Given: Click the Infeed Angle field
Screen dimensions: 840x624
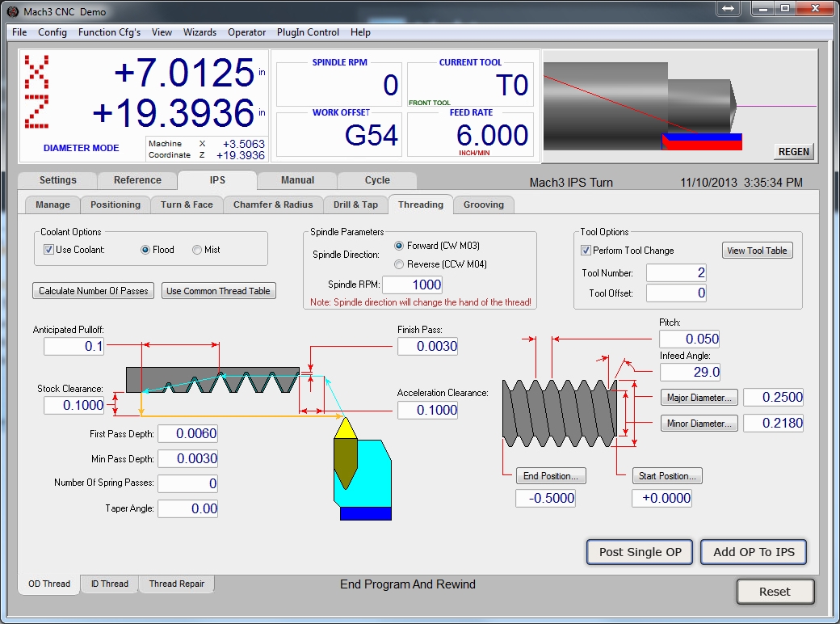Looking at the screenshot, I should tap(690, 372).
